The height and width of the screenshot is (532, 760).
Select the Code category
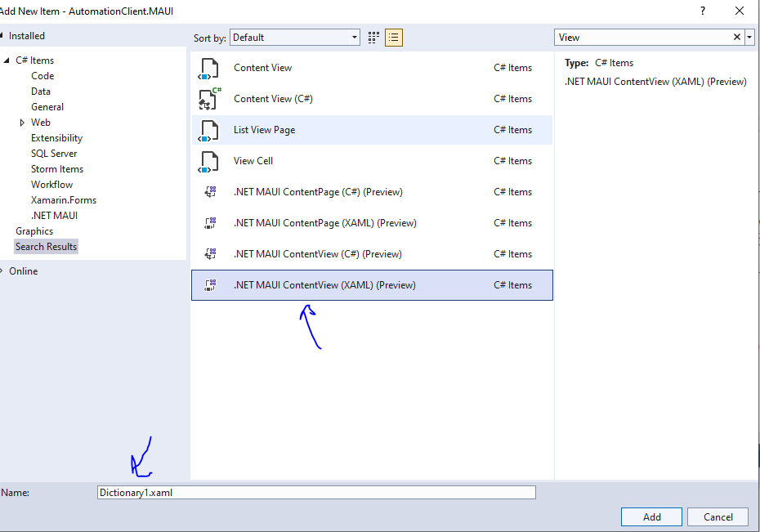[42, 76]
